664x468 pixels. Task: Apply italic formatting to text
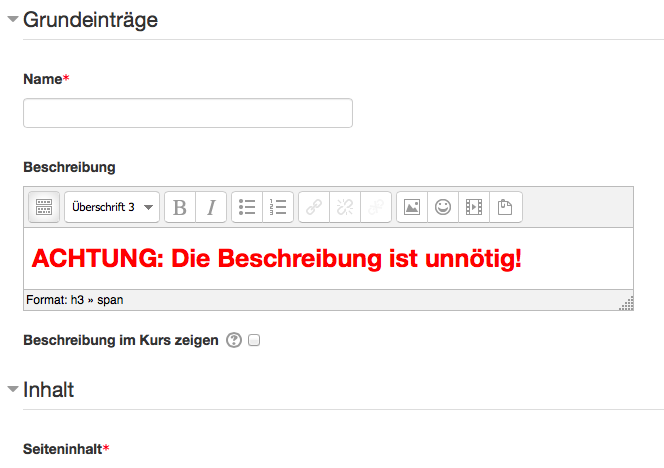pos(211,207)
